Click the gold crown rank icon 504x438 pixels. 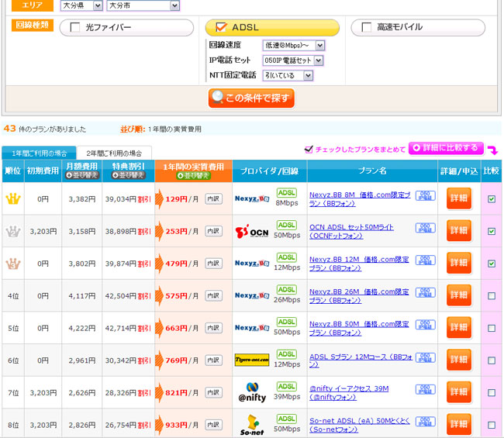[x=13, y=199]
